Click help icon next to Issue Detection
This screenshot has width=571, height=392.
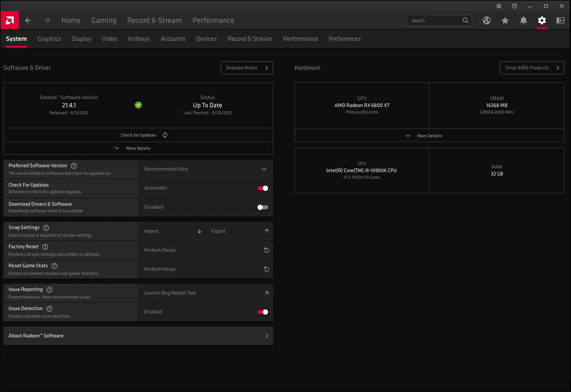[49, 309]
